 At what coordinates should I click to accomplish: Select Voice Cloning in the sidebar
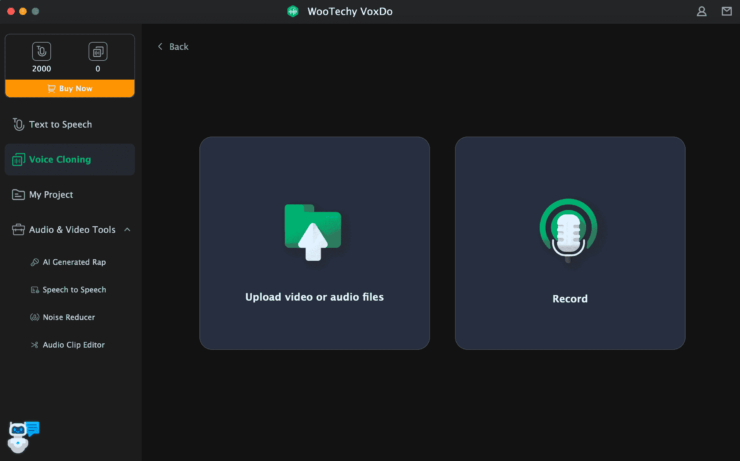pos(60,160)
